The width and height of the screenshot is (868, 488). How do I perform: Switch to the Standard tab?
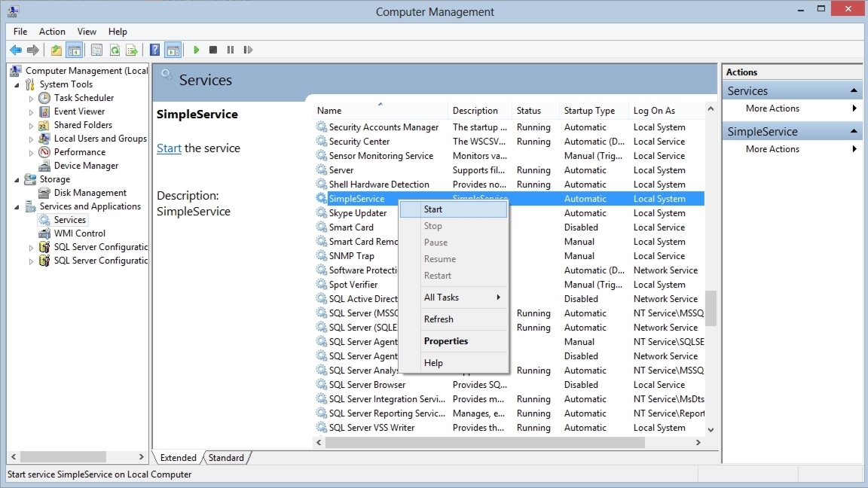(x=226, y=457)
